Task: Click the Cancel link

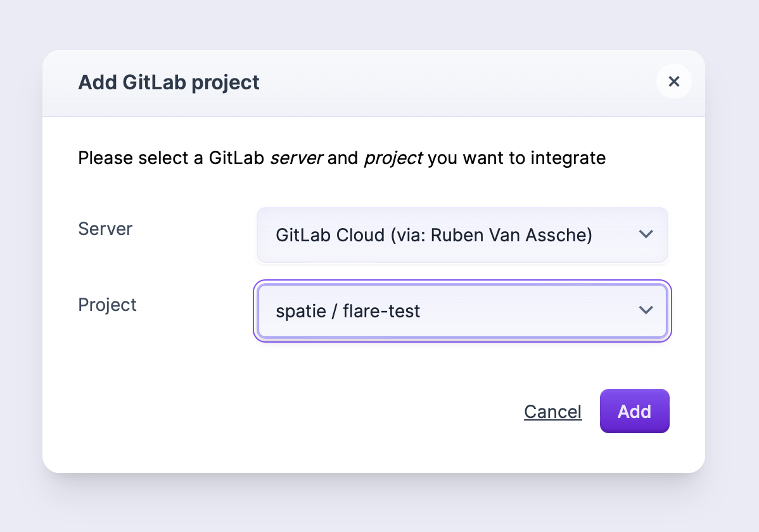Action: 552,412
